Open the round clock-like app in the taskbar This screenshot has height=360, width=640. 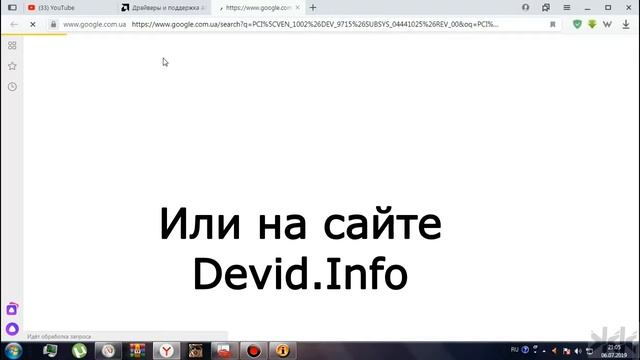point(108,351)
